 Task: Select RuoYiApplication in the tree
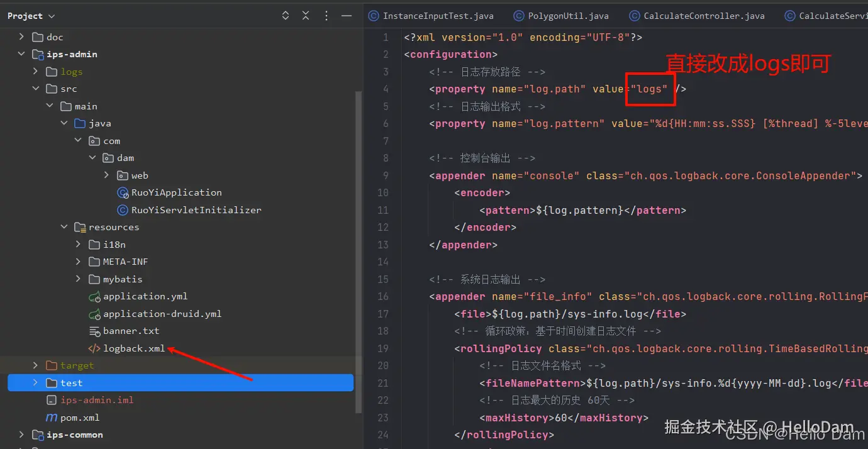tap(176, 192)
